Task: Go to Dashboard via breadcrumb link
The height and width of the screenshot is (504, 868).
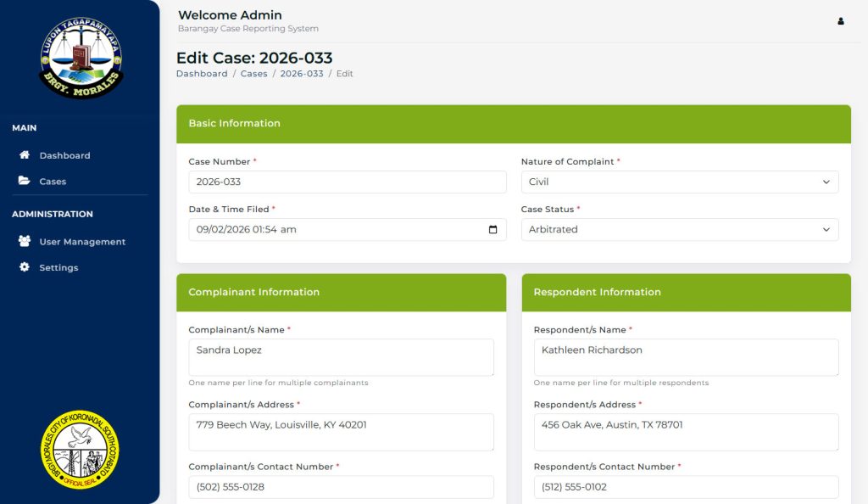Action: click(202, 74)
